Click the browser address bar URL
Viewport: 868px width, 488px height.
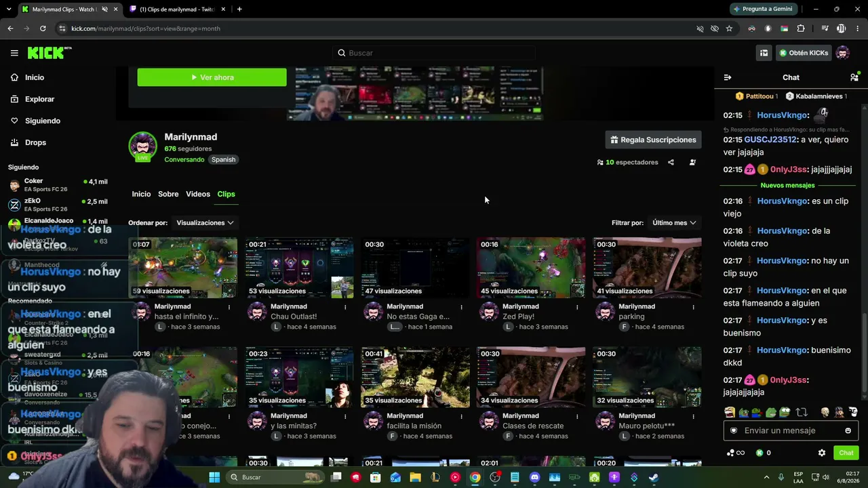(146, 28)
